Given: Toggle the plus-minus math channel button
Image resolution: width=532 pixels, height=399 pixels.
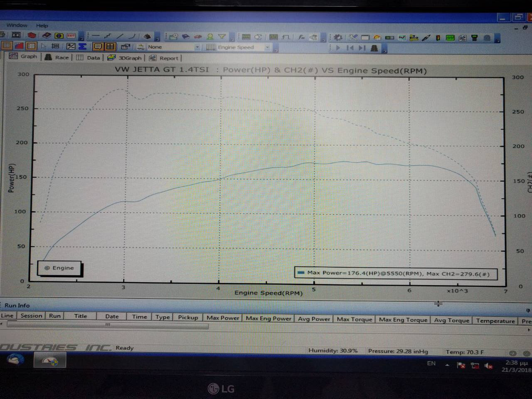Looking at the screenshot, I should [x=71, y=46].
